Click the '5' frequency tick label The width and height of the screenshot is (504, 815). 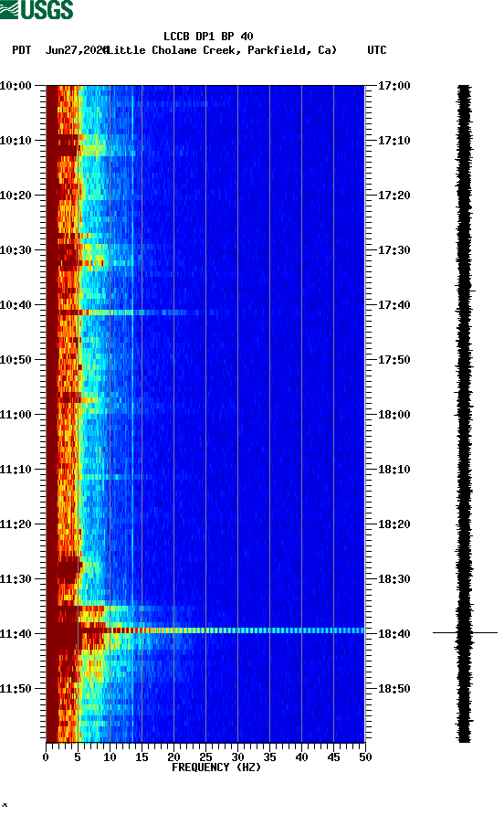point(78,757)
